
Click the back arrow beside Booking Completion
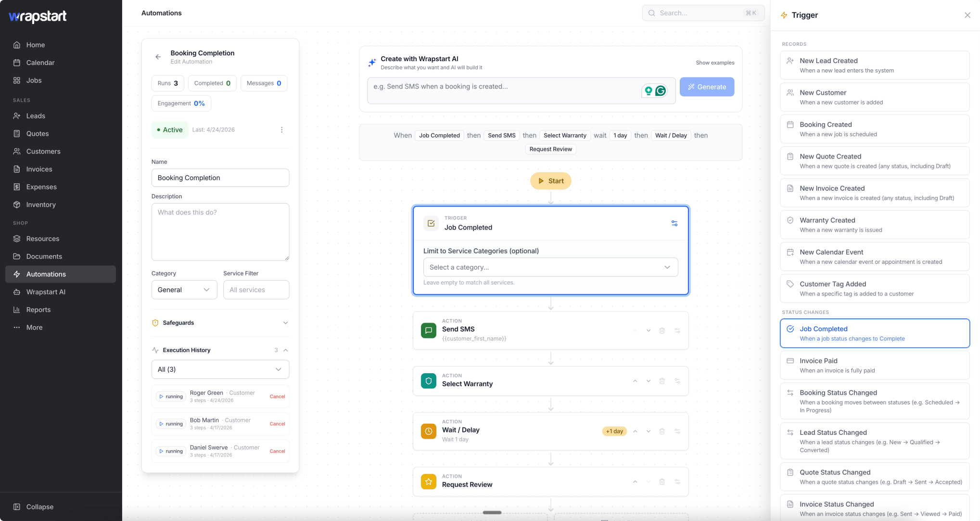[158, 57]
